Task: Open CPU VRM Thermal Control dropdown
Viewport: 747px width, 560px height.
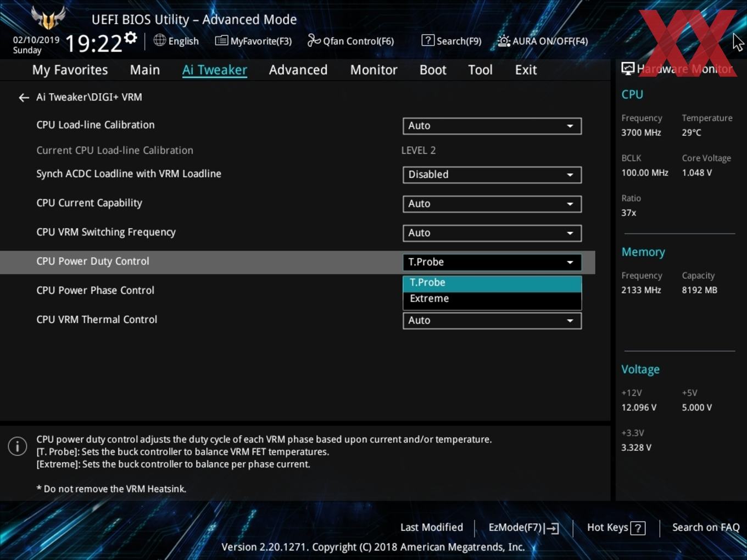Action: point(492,321)
